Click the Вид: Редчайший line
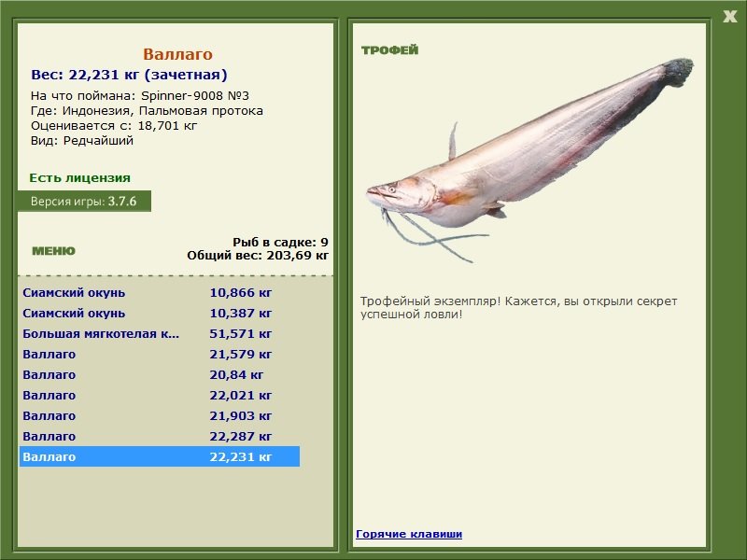The image size is (747, 560). click(x=82, y=141)
